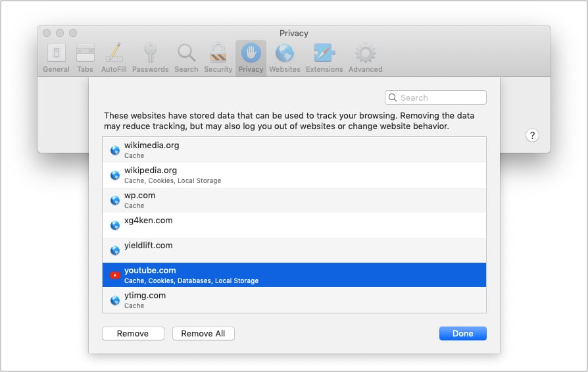Click the AutoFill tab label
This screenshot has height=372, width=588.
tap(114, 69)
